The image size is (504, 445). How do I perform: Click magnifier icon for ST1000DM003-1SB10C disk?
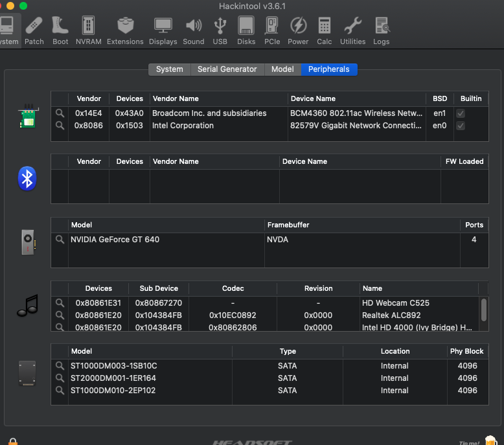pyautogui.click(x=60, y=365)
